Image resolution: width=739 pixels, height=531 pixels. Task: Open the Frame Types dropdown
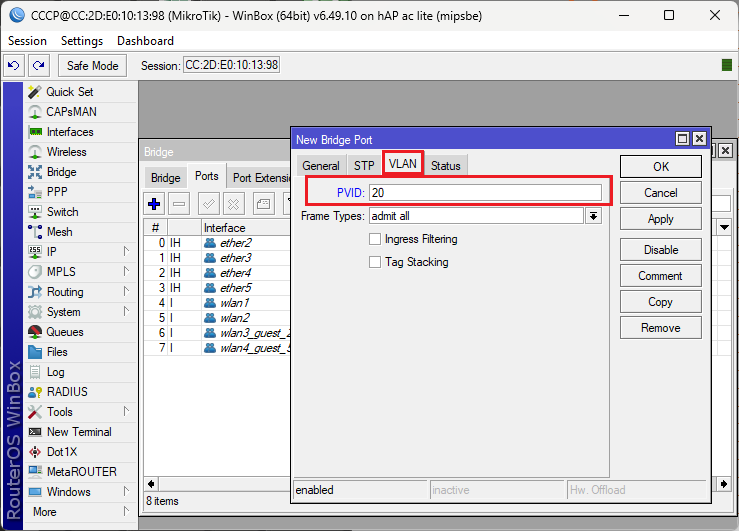click(x=593, y=216)
